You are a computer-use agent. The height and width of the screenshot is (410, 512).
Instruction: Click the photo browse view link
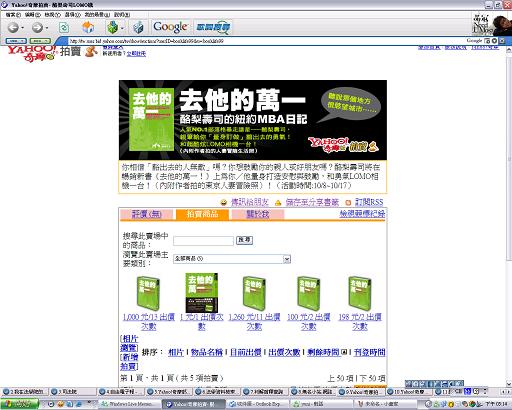point(129,343)
